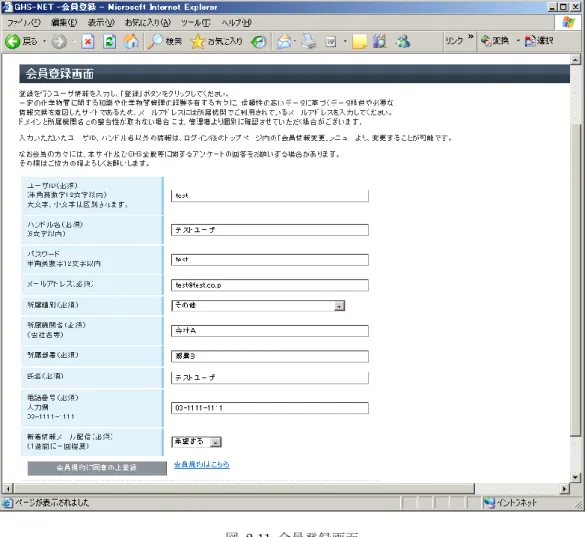Expand the 変換 dropdown arrow
The width and height of the screenshot is (585, 537).
[518, 41]
